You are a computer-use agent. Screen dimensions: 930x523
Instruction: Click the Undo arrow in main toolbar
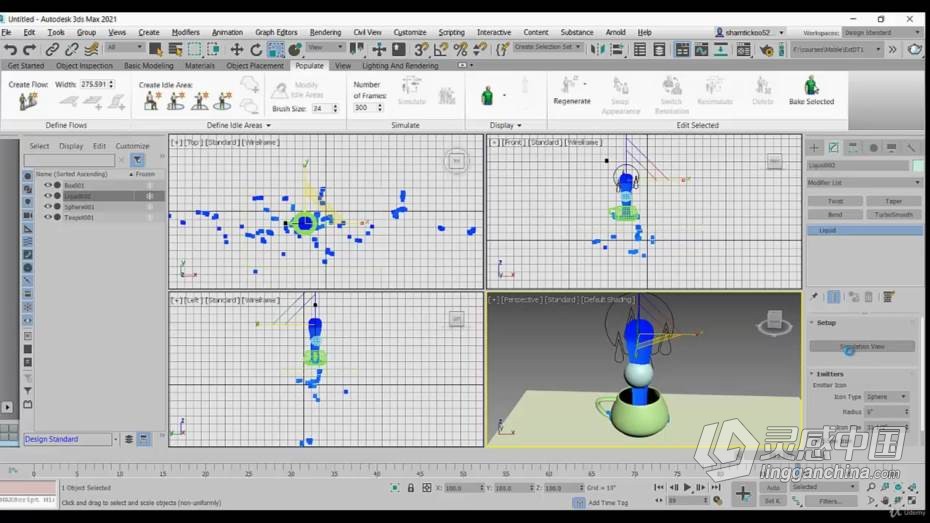pyautogui.click(x=11, y=49)
